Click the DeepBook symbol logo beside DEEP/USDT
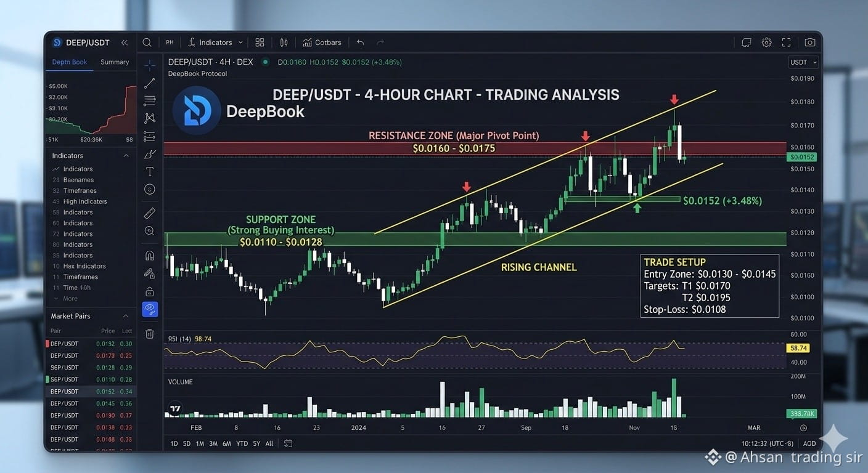 pos(57,42)
